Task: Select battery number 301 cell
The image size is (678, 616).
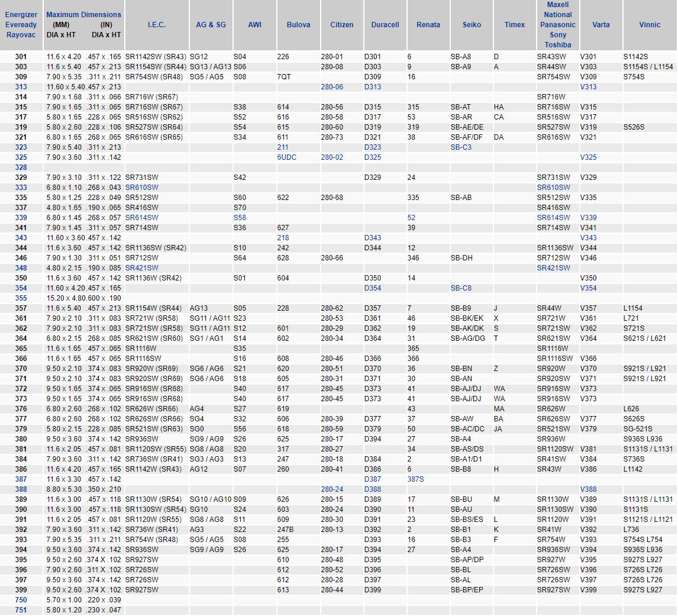Action: 21,57
